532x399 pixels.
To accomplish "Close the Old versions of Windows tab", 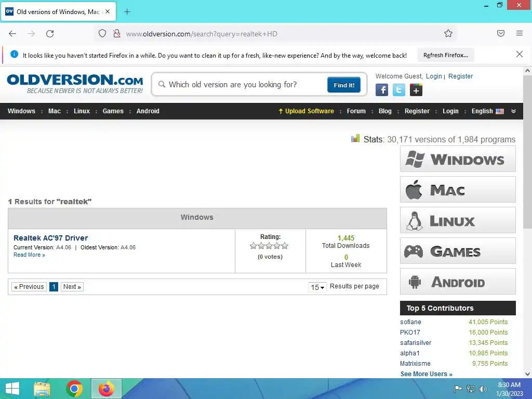I will (x=108, y=11).
